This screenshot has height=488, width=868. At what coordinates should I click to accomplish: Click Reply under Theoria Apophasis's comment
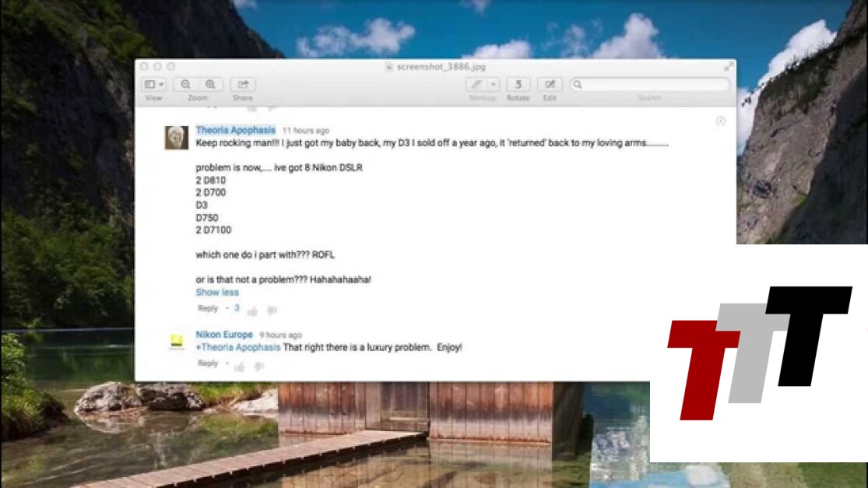point(208,309)
